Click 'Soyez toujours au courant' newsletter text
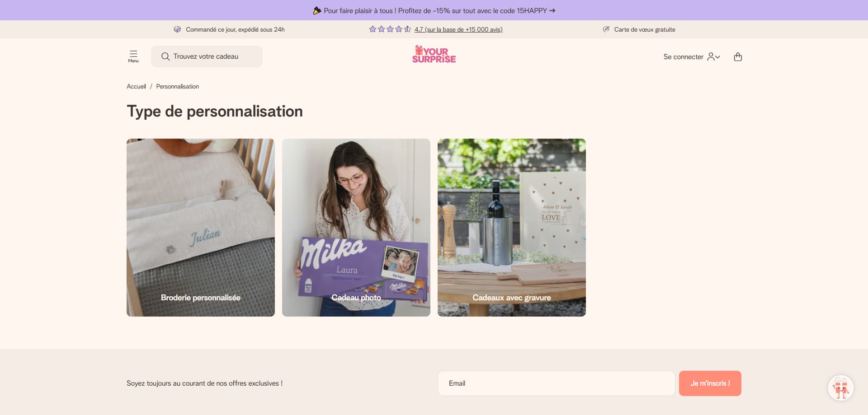This screenshot has height=415, width=868. [x=204, y=383]
